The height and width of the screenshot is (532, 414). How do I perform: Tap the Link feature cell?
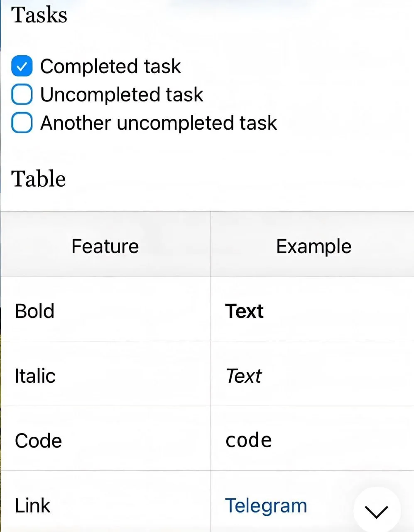105,502
